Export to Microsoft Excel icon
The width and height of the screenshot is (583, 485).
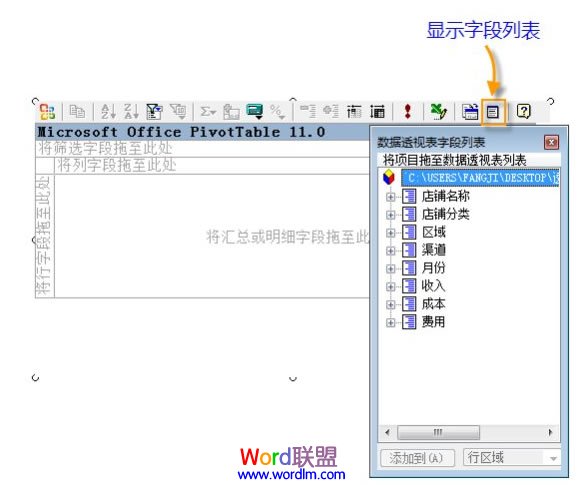click(x=439, y=112)
